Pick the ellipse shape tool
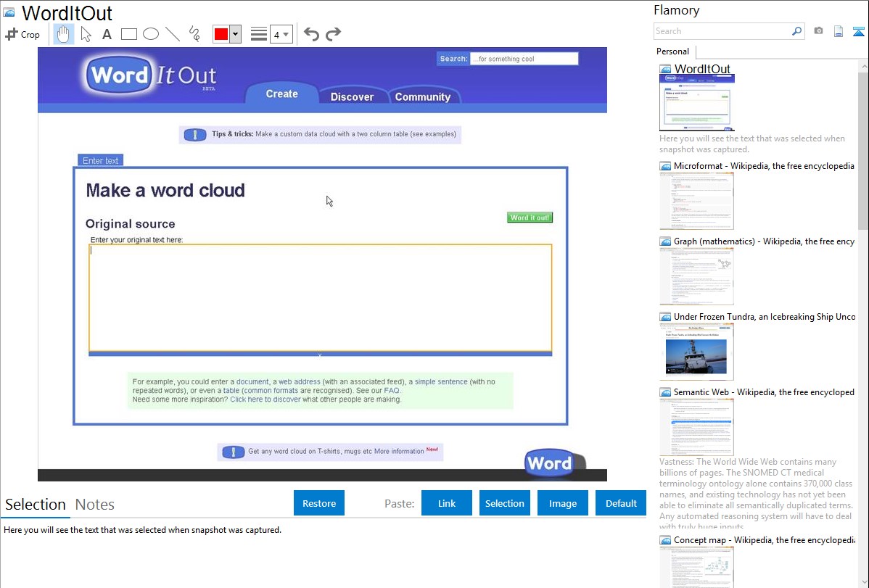The width and height of the screenshot is (869, 588). [151, 34]
